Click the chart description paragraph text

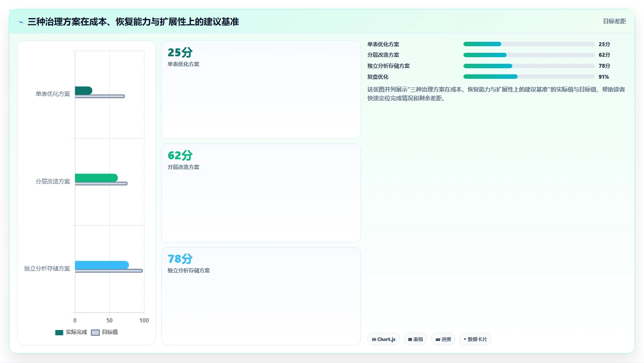496,94
